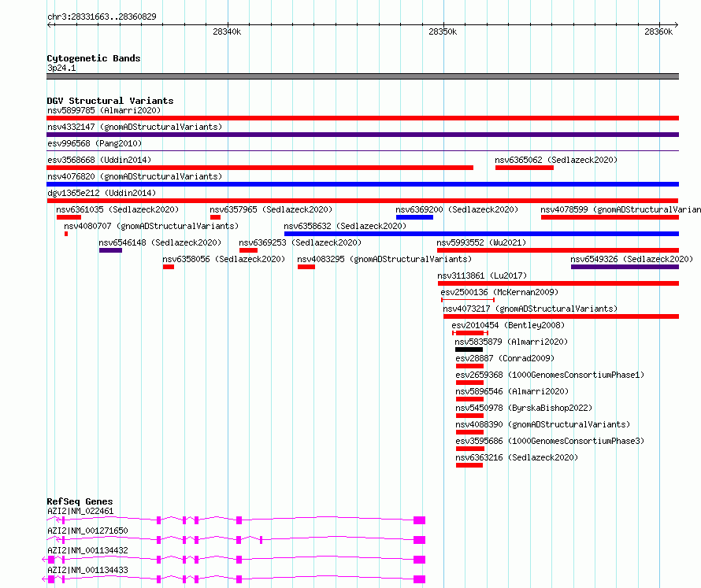
Task: Click chr3:28331663..28360829 coordinate text
Action: click(x=102, y=17)
